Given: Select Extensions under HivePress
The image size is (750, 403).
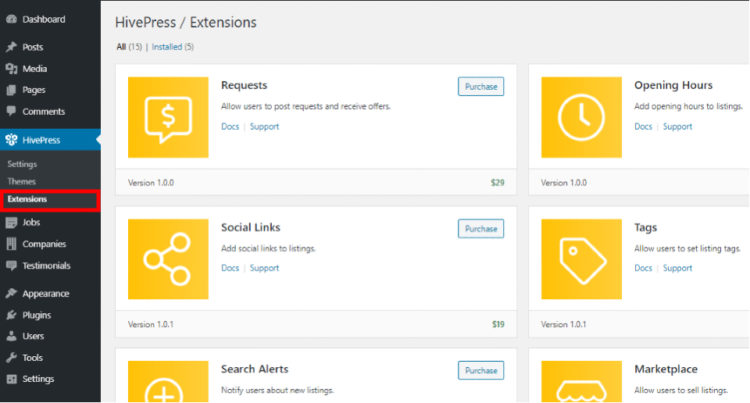Looking at the screenshot, I should pos(27,199).
